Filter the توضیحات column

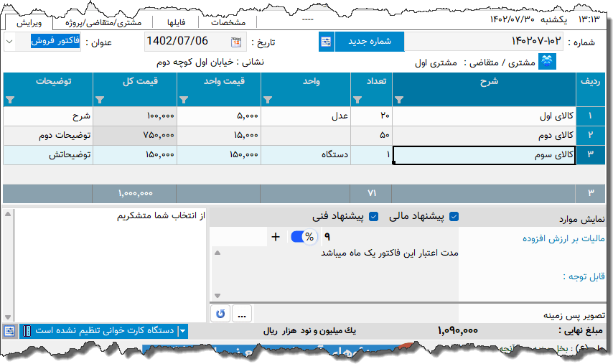[x=11, y=100]
